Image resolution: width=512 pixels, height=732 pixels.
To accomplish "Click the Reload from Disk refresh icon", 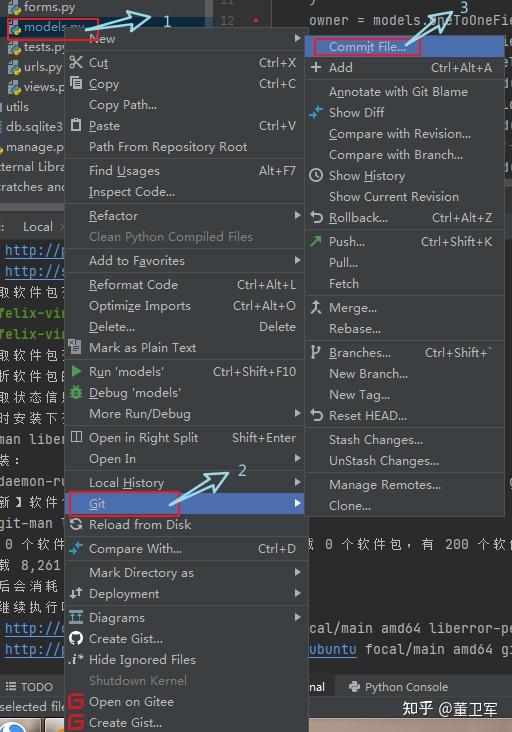I will coord(76,524).
